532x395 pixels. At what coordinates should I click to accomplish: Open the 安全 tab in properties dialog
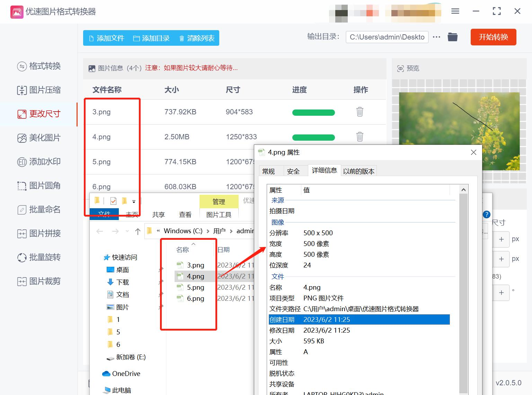[294, 170]
